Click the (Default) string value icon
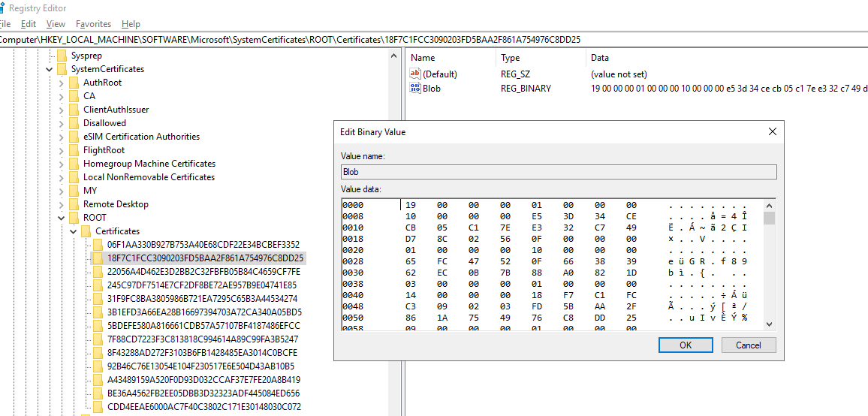The image size is (868, 416). [415, 74]
